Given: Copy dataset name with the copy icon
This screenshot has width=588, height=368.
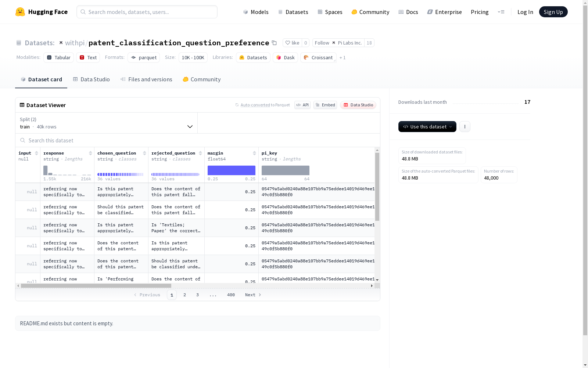Looking at the screenshot, I should [274, 43].
